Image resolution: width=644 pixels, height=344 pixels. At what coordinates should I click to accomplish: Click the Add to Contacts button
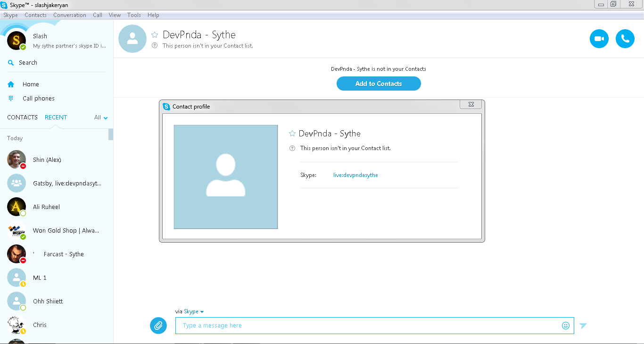(x=379, y=84)
